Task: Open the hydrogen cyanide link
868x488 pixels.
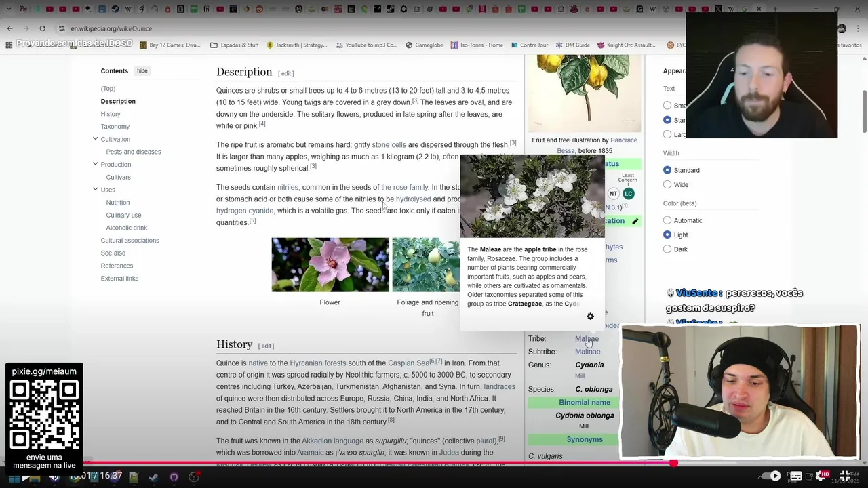Action: (245, 211)
